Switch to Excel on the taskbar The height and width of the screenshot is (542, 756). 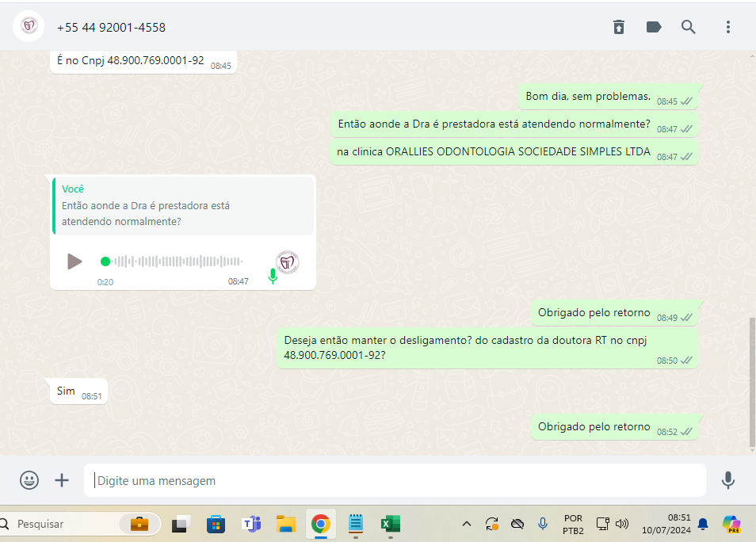pyautogui.click(x=391, y=524)
